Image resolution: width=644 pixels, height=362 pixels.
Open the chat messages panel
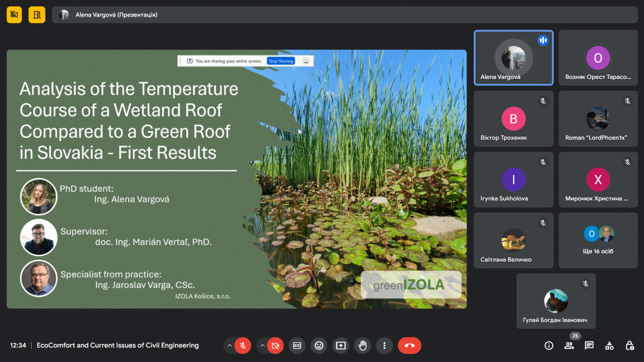[x=589, y=345]
